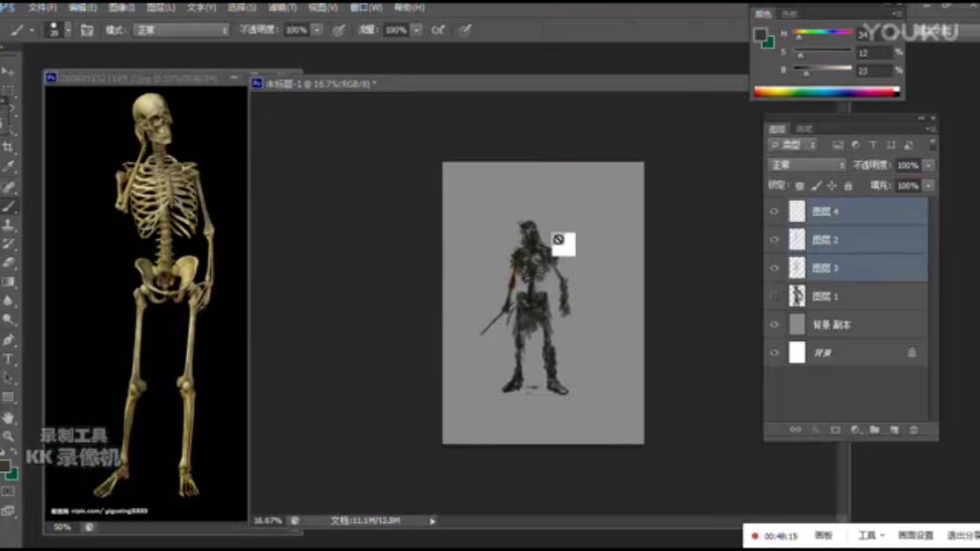Filter layers by type layer icon
980x551 pixels.
click(x=873, y=145)
